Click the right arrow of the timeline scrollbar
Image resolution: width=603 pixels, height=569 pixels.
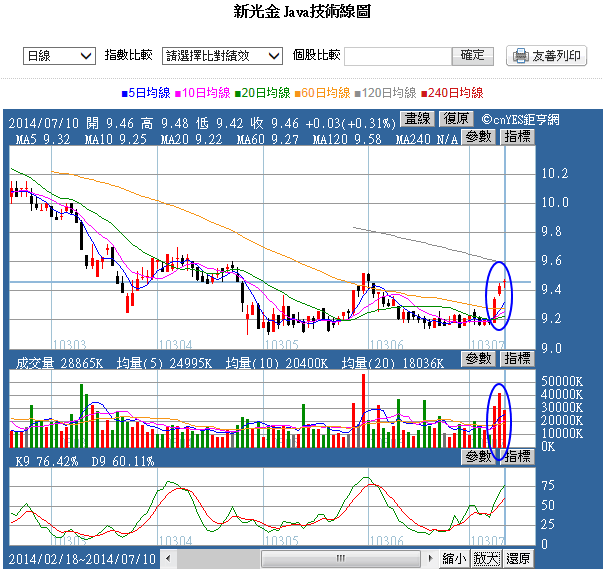coord(430,558)
